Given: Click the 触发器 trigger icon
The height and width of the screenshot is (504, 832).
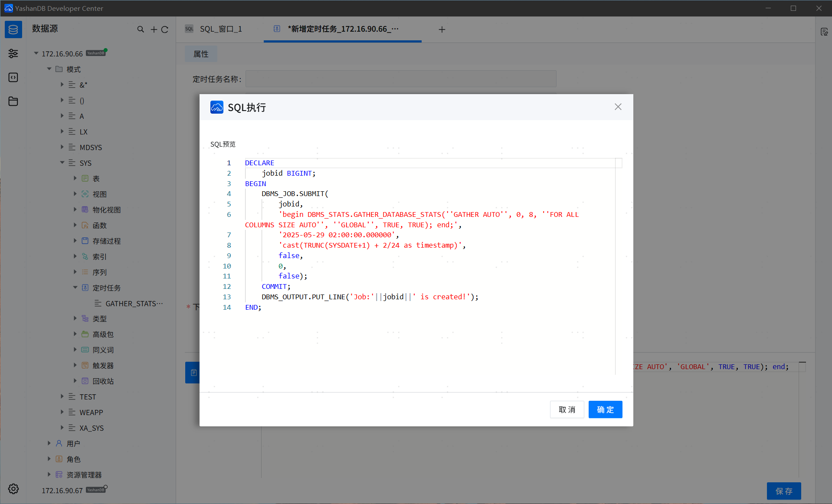Looking at the screenshot, I should click(85, 365).
